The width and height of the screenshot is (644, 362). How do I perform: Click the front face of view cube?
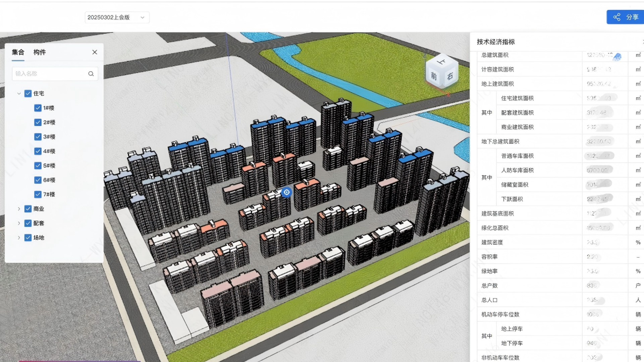pos(434,76)
